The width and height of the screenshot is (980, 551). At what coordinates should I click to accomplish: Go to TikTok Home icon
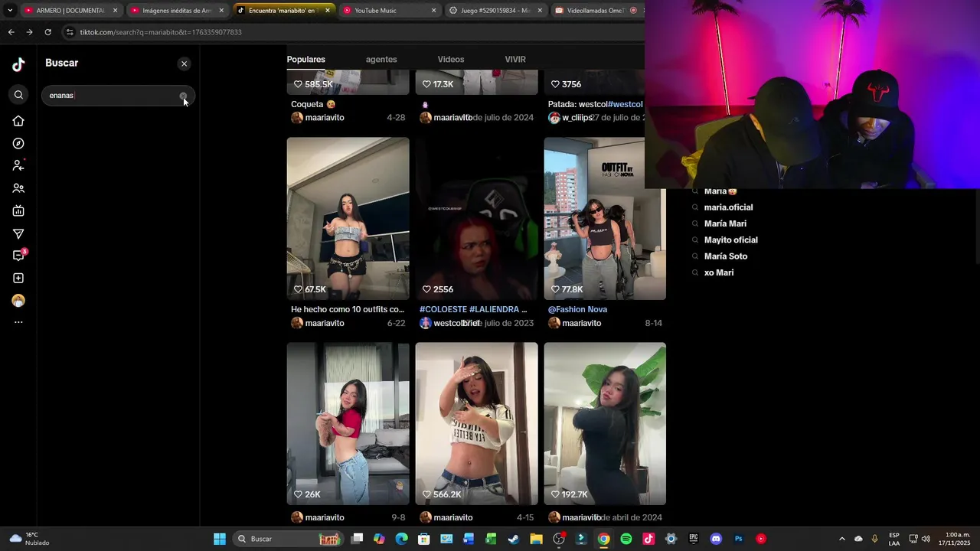pos(18,121)
